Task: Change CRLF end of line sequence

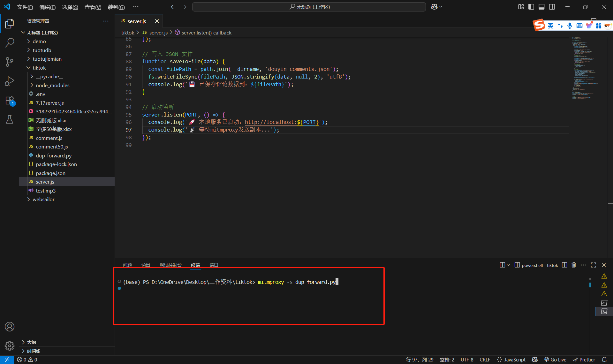Action: (485, 360)
